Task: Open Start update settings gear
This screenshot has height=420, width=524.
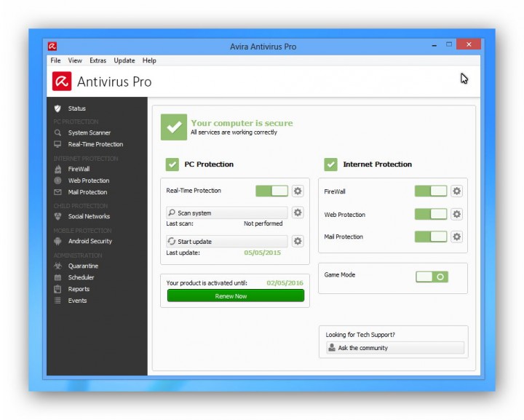Action: click(x=298, y=241)
